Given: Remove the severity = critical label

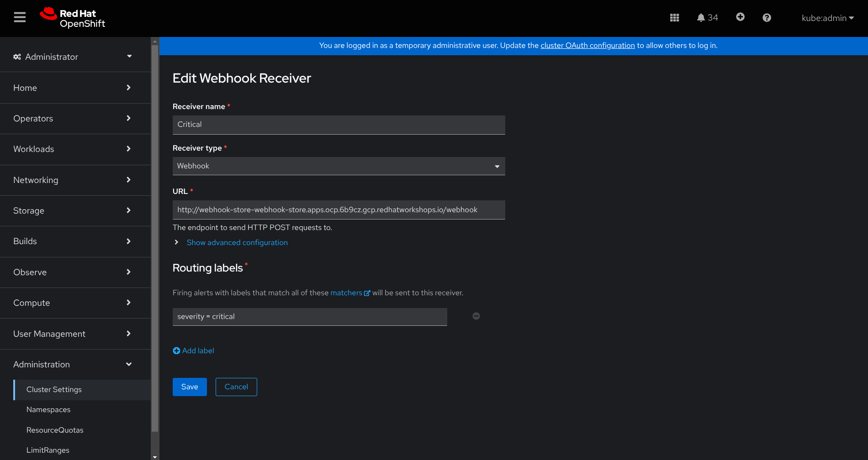Looking at the screenshot, I should 476,316.
